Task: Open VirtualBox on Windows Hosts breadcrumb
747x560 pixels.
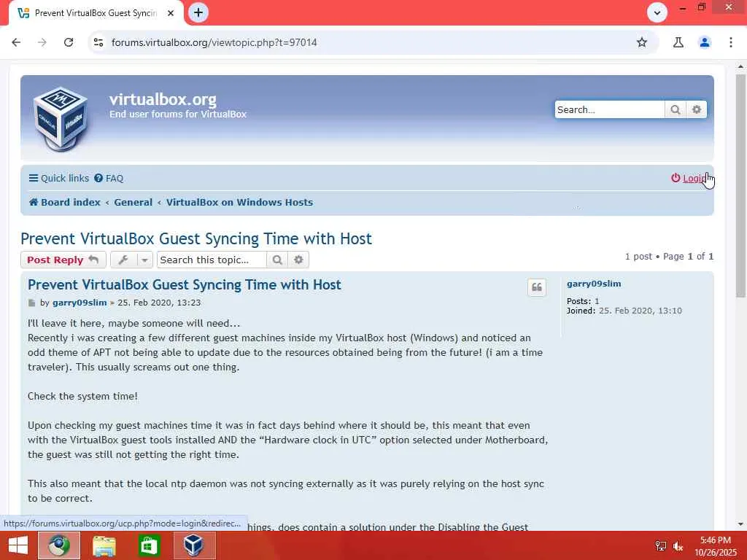Action: point(239,203)
